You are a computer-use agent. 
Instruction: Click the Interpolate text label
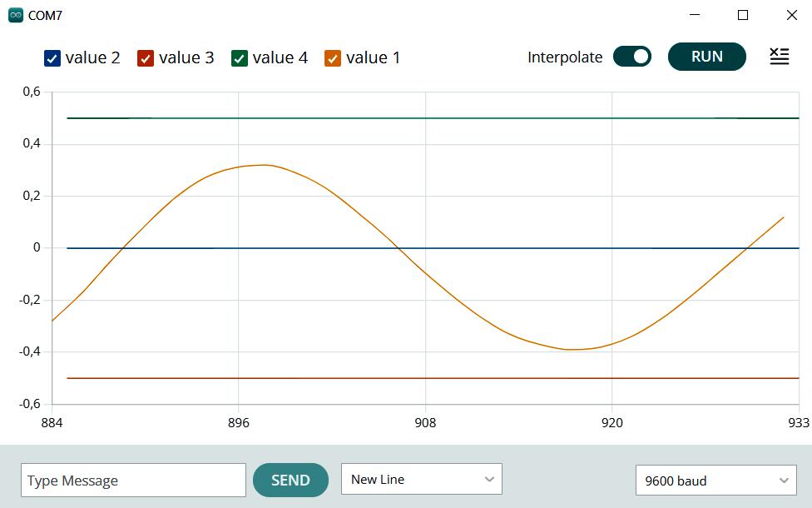[x=565, y=57]
